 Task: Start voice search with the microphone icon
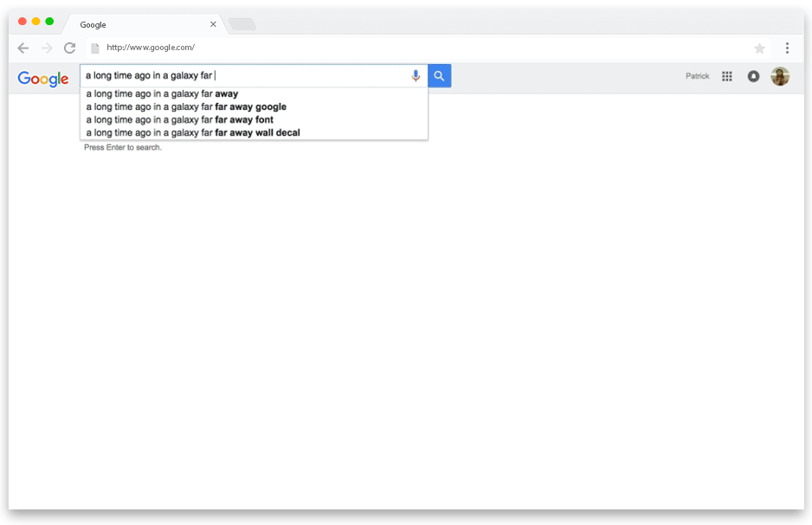pyautogui.click(x=416, y=76)
